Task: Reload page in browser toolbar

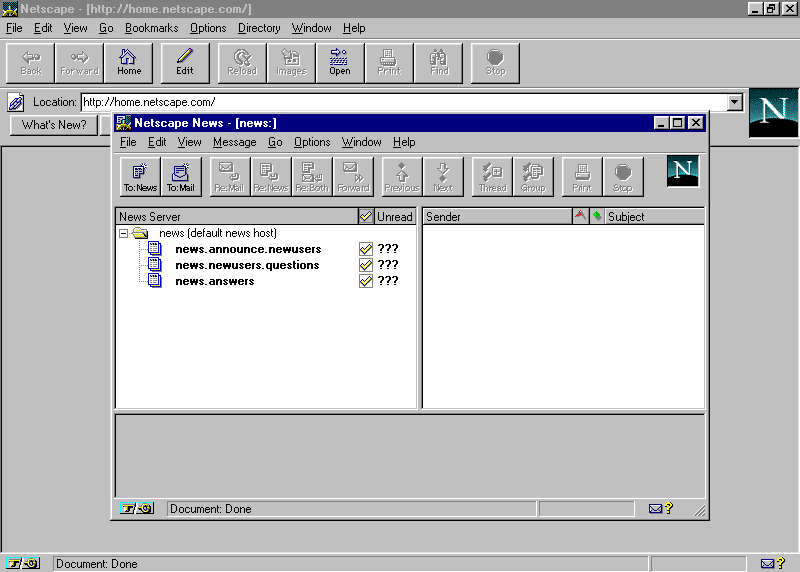Action: (242, 63)
